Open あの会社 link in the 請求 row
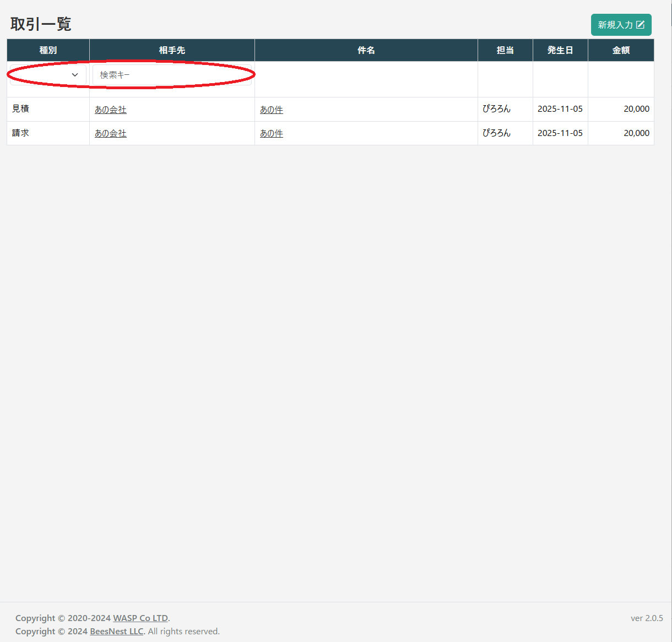672x642 pixels. (x=111, y=133)
